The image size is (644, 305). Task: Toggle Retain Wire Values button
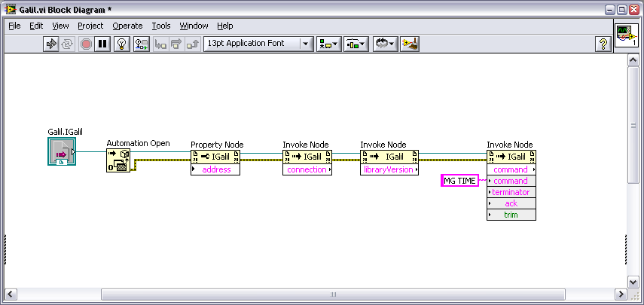coord(142,44)
